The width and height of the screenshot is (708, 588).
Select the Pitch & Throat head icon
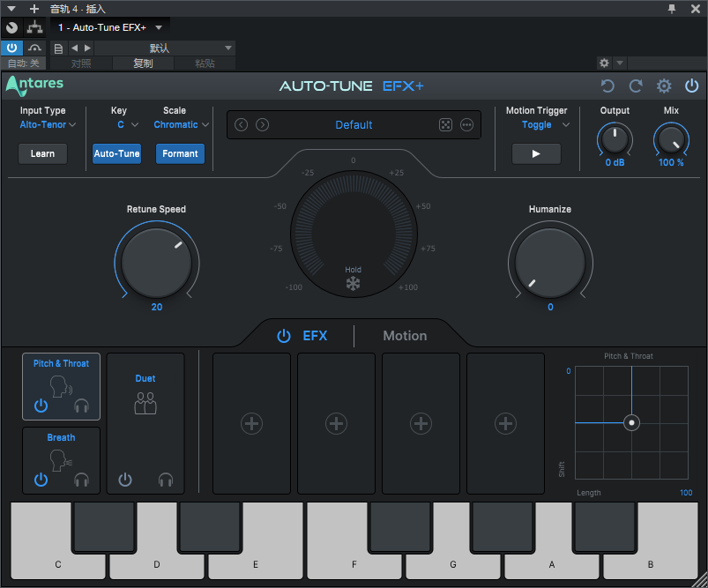tap(61, 387)
